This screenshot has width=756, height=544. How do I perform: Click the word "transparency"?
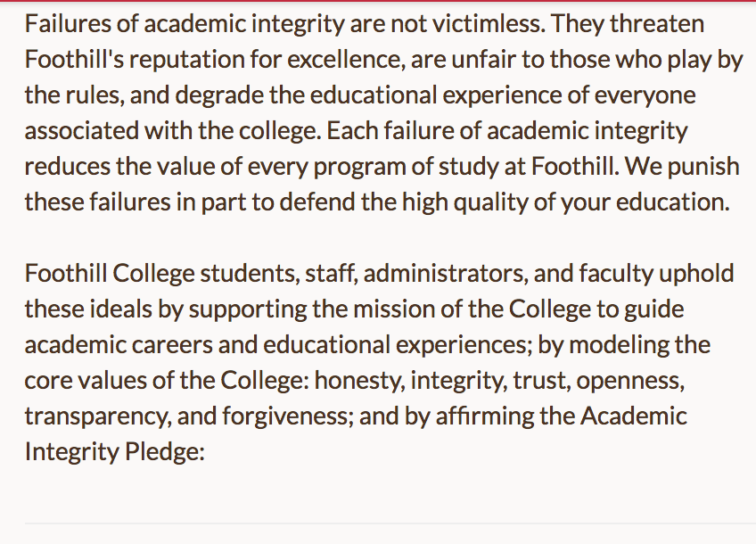tap(98, 416)
